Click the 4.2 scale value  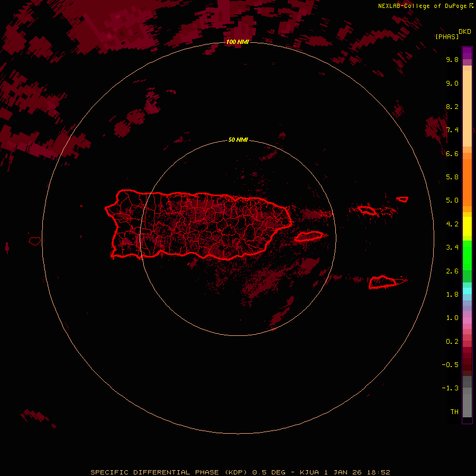click(x=452, y=224)
